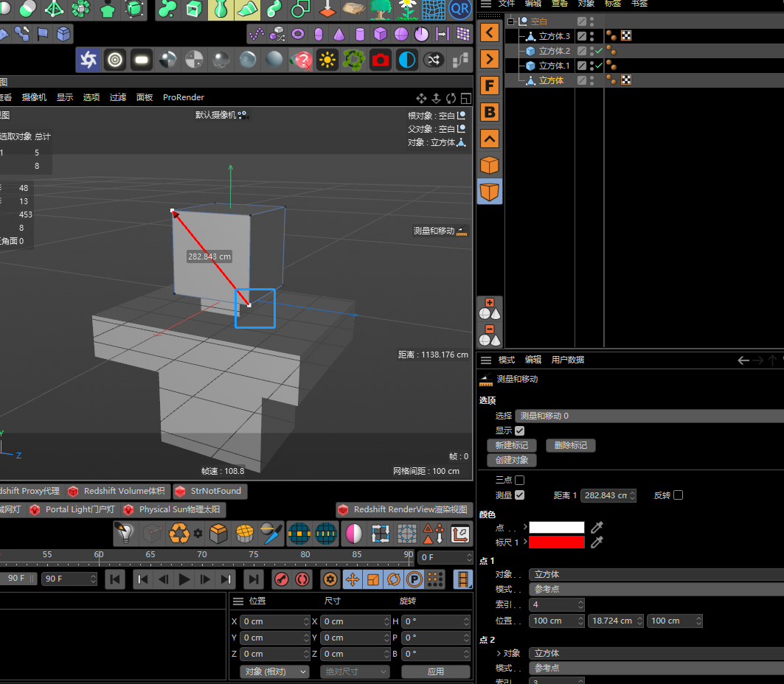Viewport: 784px width, 684px height.
Task: Click the orange F button in sidebar
Action: 490,85
